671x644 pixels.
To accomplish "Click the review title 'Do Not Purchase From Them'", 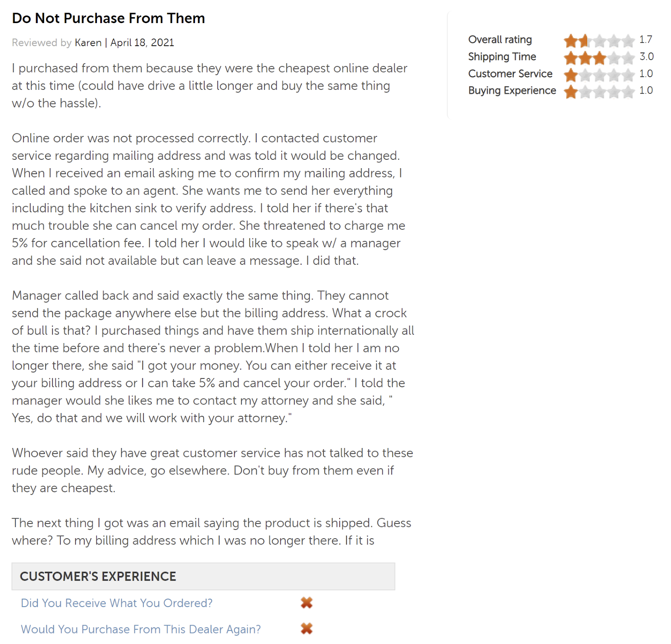I will point(108,18).
